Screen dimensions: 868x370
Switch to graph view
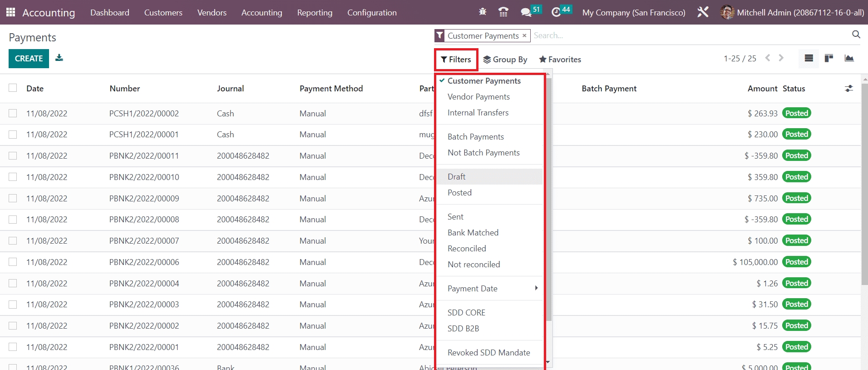849,58
